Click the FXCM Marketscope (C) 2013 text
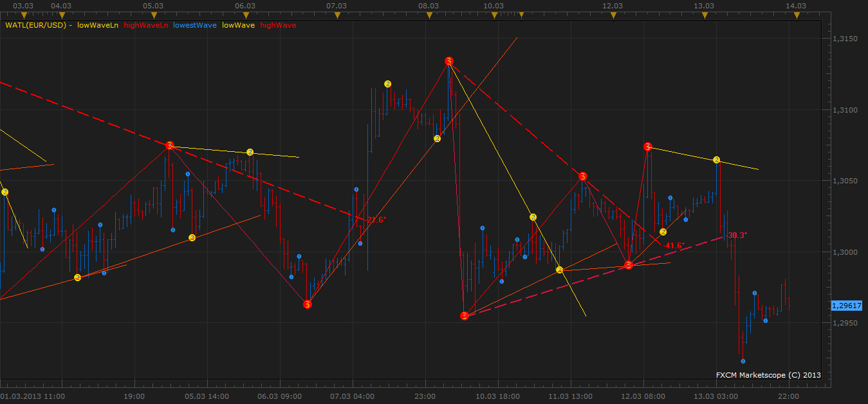 coord(768,374)
